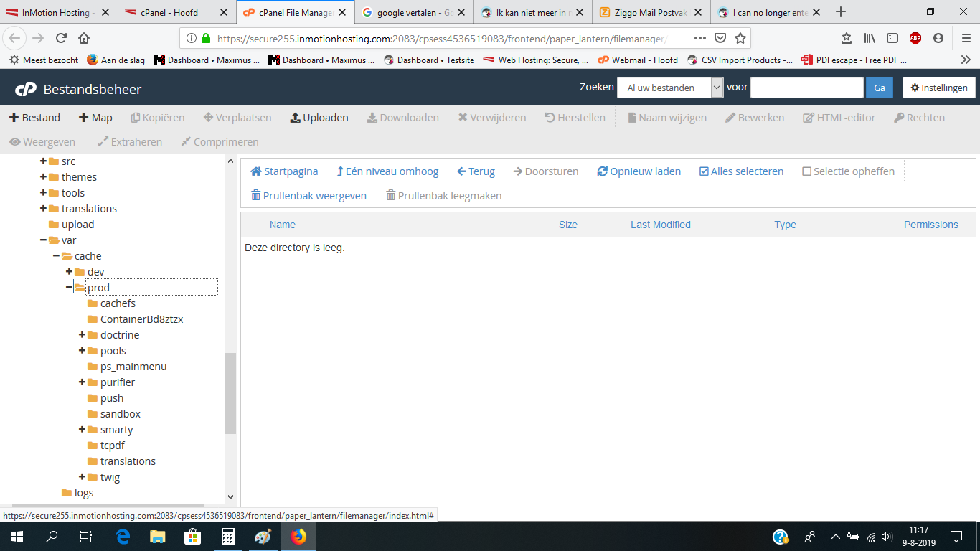Switch to the google vertalen tab
The width and height of the screenshot is (980, 551).
tap(414, 12)
